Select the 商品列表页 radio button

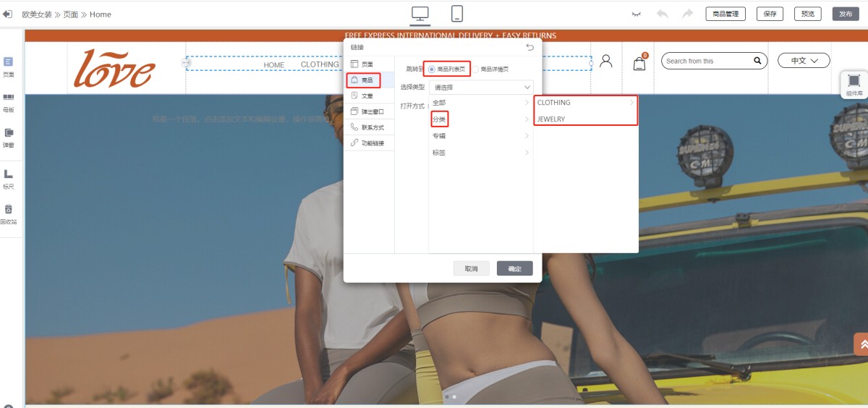point(432,69)
